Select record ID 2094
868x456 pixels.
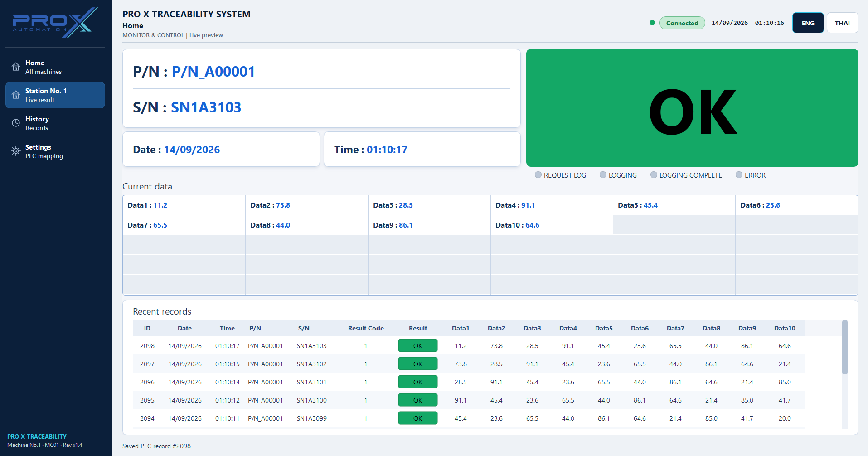[x=147, y=418]
